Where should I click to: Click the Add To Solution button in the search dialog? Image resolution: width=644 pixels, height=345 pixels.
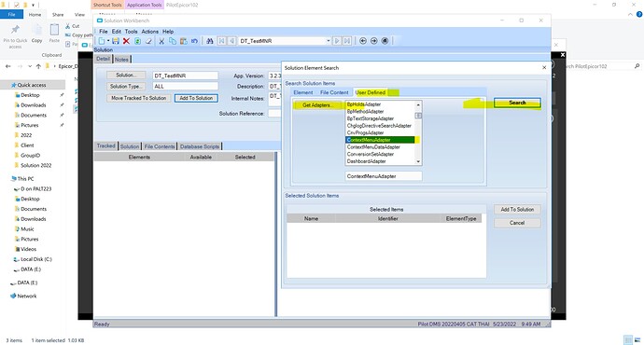(x=517, y=209)
